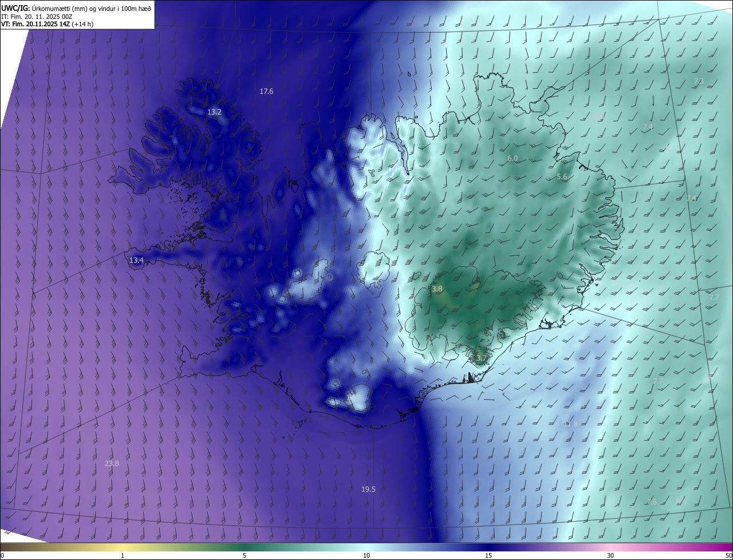Click the map value '19.5' south of Iceland
The image size is (733, 560).
point(368,489)
